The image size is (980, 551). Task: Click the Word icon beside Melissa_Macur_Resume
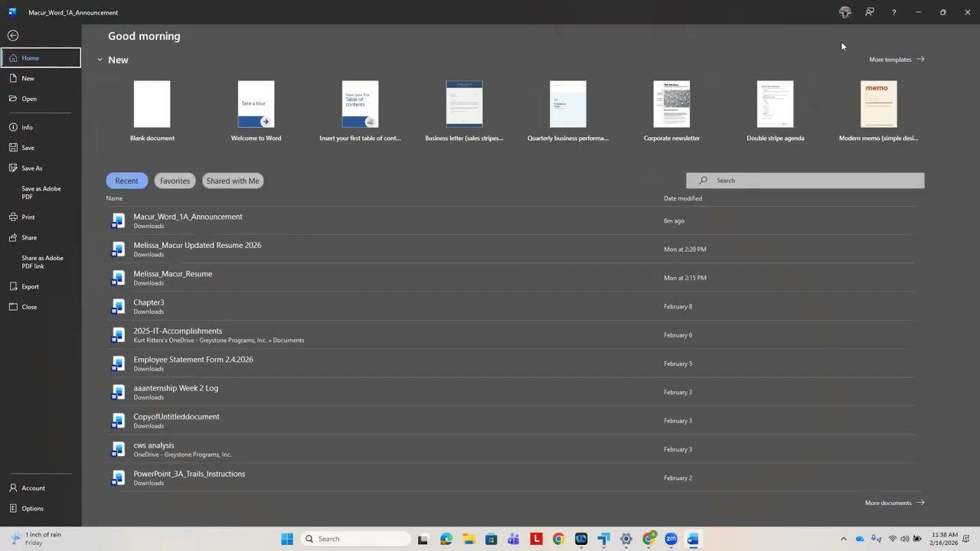tap(118, 278)
